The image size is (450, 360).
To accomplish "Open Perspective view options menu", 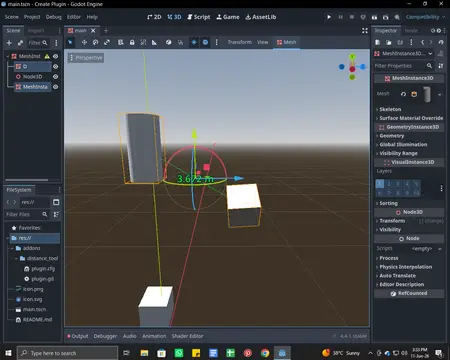I will pyautogui.click(x=86, y=58).
